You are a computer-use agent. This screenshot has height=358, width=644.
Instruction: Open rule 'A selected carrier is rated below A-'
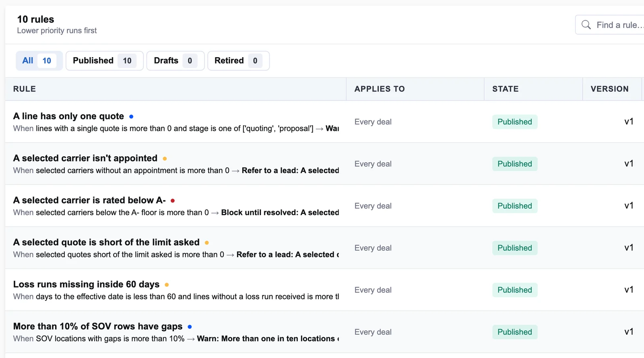pos(89,200)
